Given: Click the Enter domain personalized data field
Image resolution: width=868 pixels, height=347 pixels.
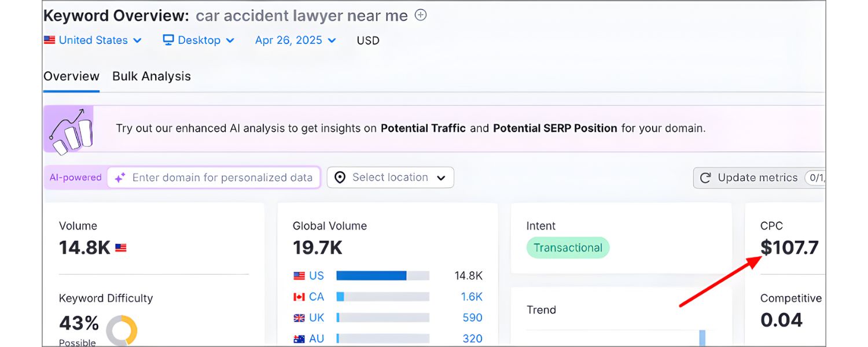Looking at the screenshot, I should tap(214, 177).
